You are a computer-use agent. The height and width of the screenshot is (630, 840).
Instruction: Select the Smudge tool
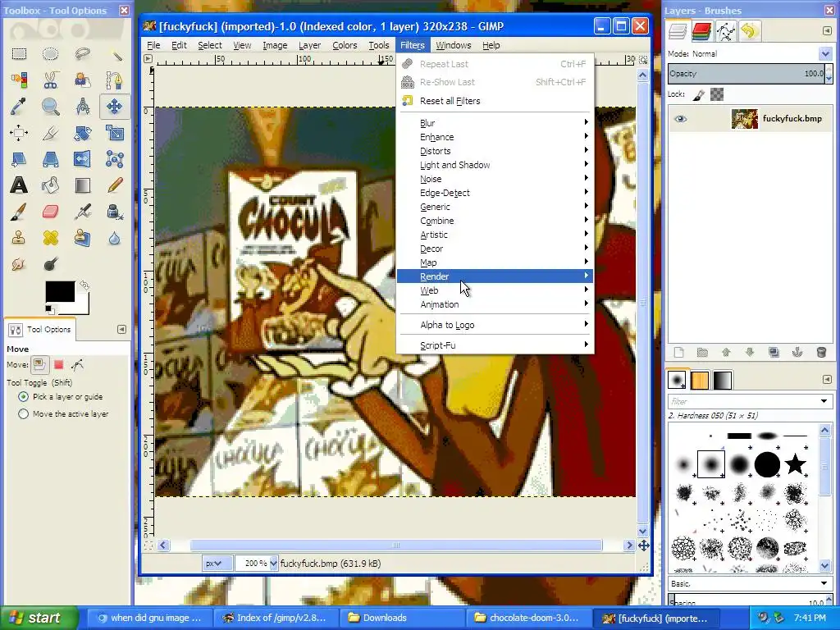(x=19, y=264)
